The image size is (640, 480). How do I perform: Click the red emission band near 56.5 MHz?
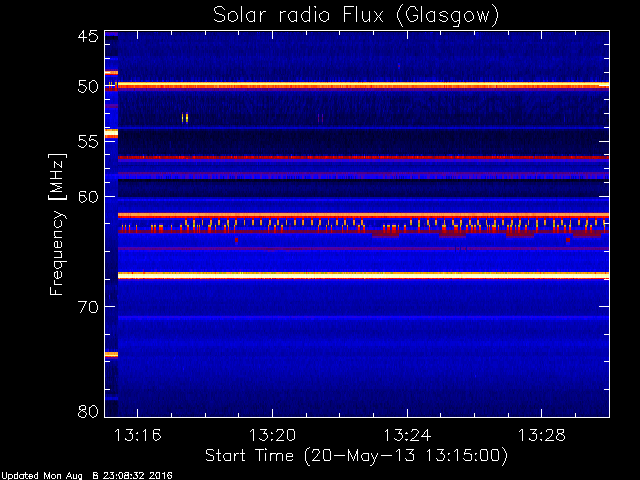pyautogui.click(x=363, y=158)
